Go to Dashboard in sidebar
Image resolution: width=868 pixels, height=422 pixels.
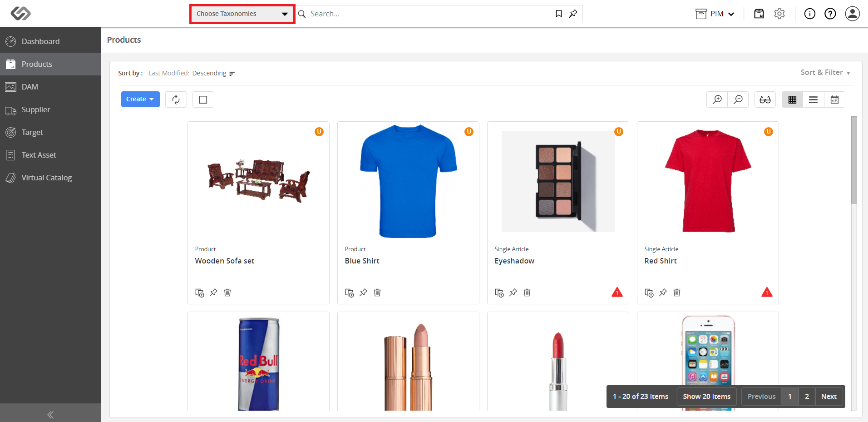[x=50, y=41]
